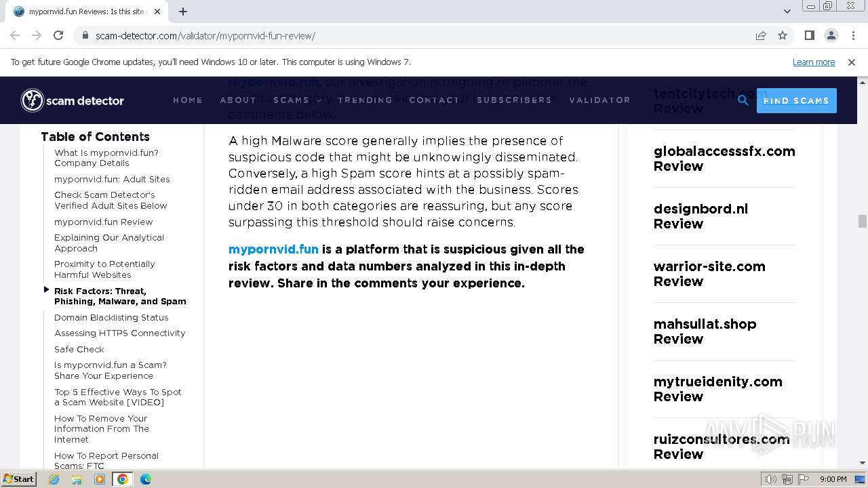The height and width of the screenshot is (488, 868).
Task: Open the Chrome three-dot menu
Action: tap(852, 35)
